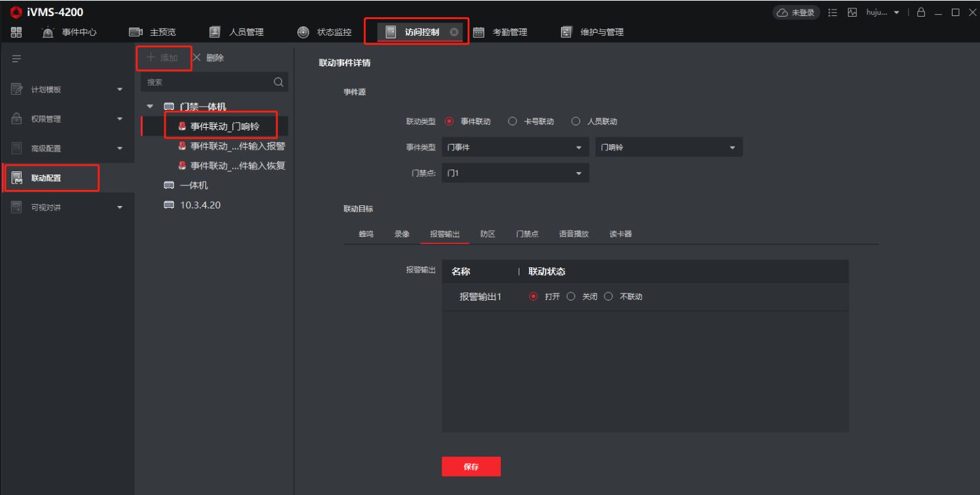980x495 pixels.
Task: Click the 计划模板 sidebar icon
Action: [17, 90]
